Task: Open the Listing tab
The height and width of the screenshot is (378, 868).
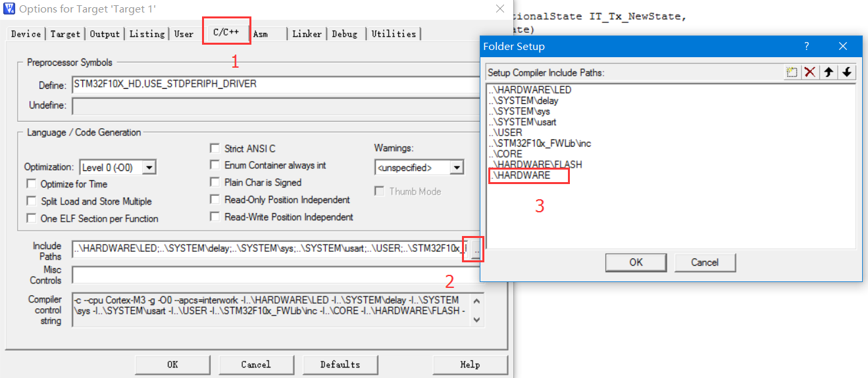Action: coord(147,34)
